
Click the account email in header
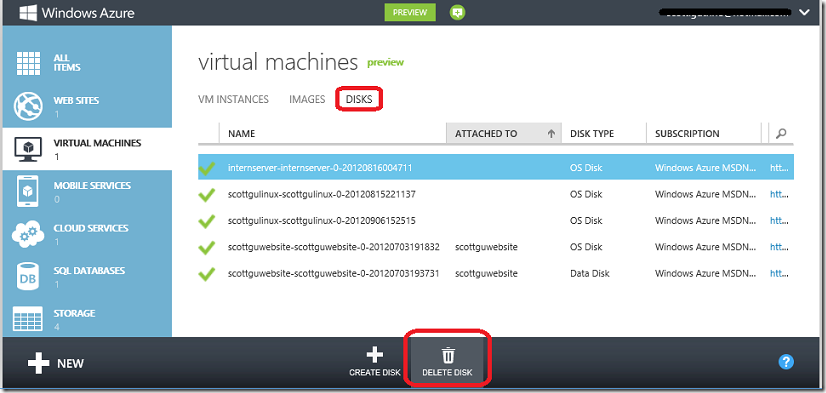point(724,13)
